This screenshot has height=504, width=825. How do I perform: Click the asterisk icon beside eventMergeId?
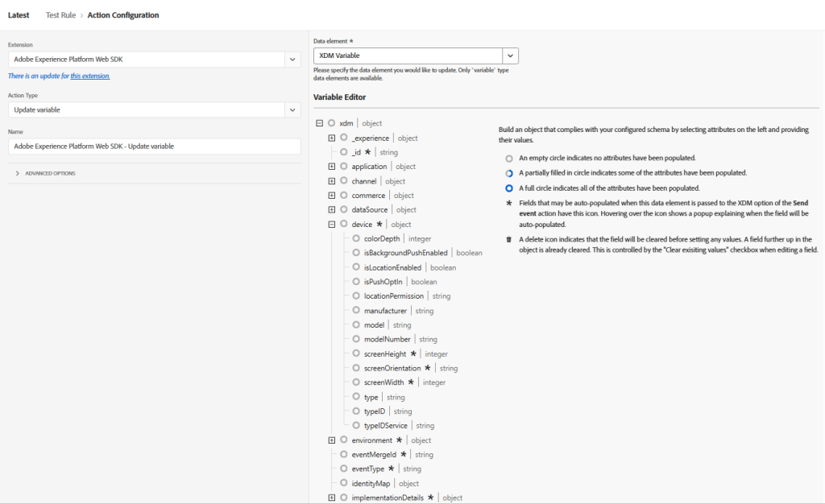[x=403, y=454]
